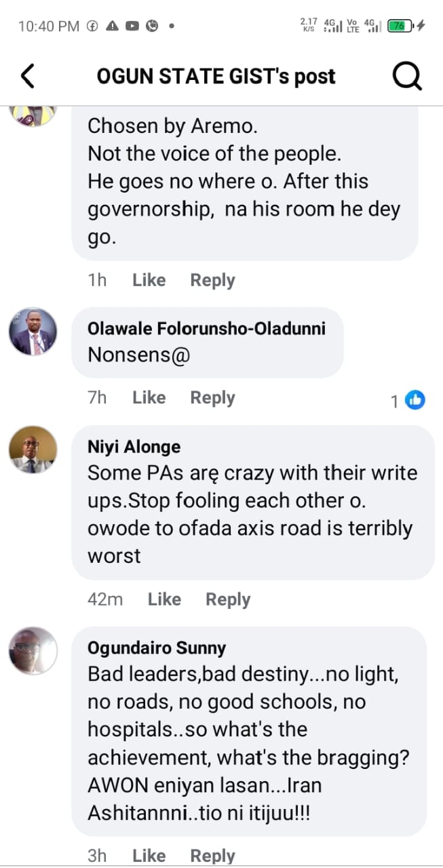Open Niyi Alonge's profile picture

(33, 450)
